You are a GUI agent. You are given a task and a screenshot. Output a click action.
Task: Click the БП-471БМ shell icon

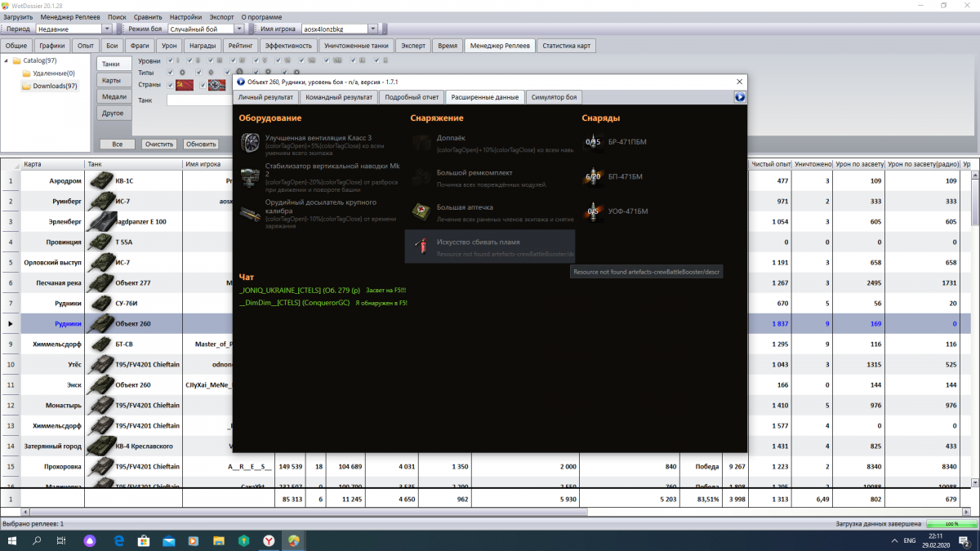pos(593,176)
